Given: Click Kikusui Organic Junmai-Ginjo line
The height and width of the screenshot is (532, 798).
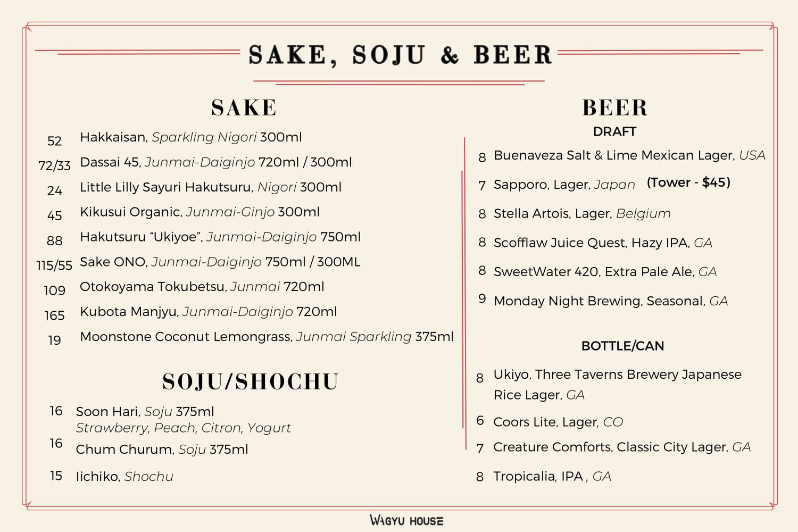Looking at the screenshot, I should pos(199,212).
